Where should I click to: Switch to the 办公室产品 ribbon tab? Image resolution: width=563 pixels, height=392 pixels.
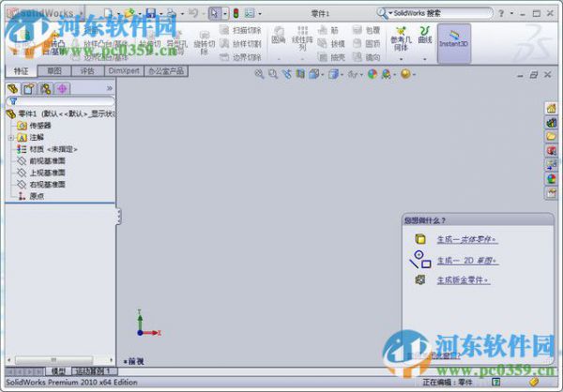166,71
